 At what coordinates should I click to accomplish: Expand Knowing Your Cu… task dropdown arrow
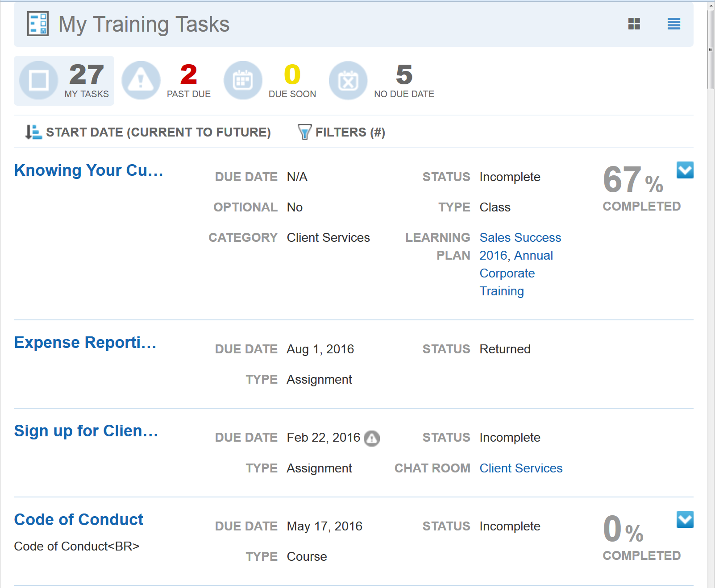pyautogui.click(x=685, y=170)
